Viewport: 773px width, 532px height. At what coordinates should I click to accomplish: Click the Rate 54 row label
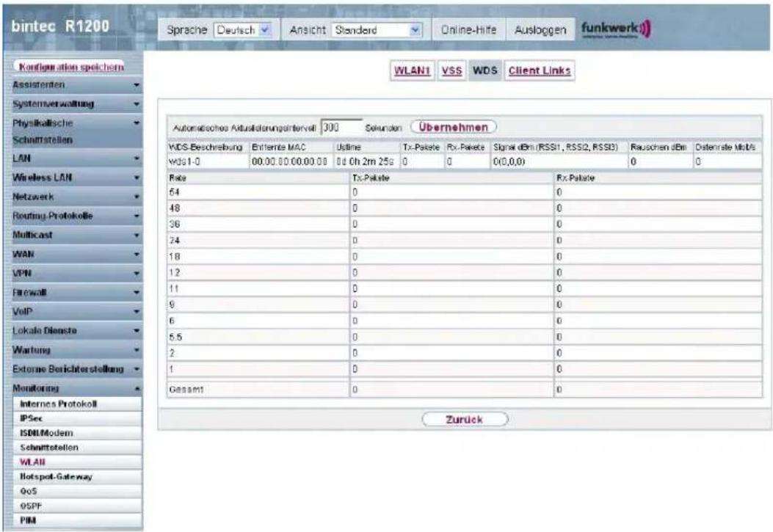pos(175,192)
